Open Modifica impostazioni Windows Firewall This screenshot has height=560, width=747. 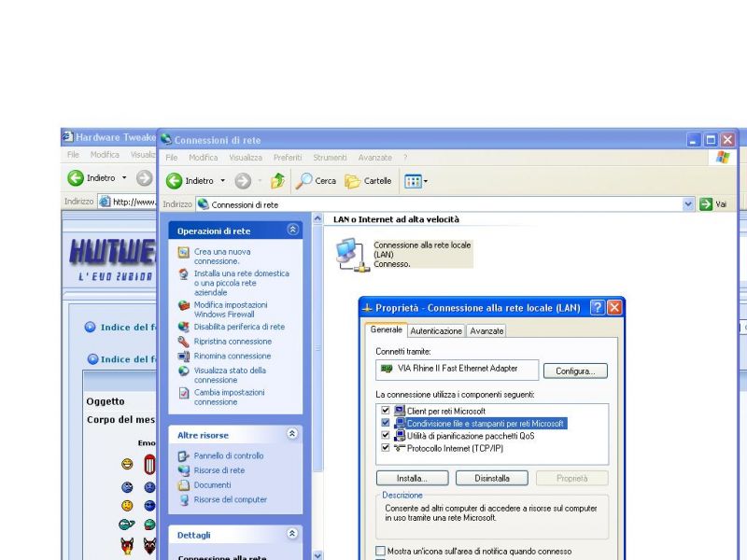pyautogui.click(x=231, y=310)
